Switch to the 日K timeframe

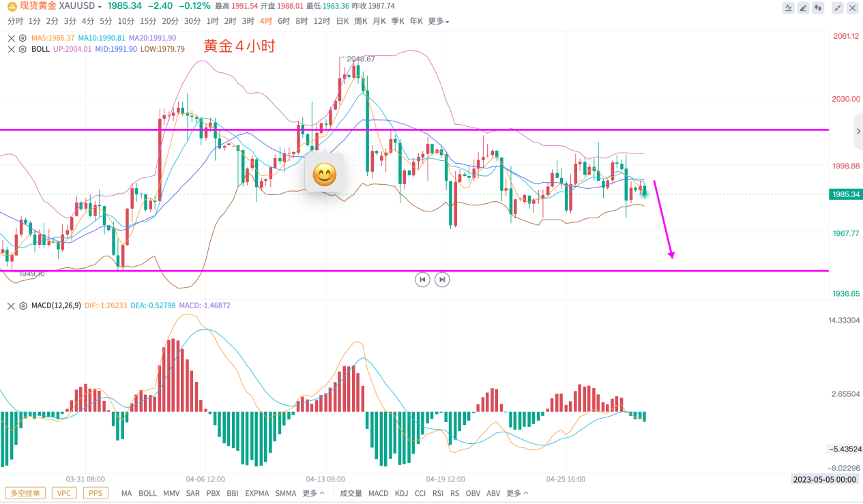click(342, 21)
